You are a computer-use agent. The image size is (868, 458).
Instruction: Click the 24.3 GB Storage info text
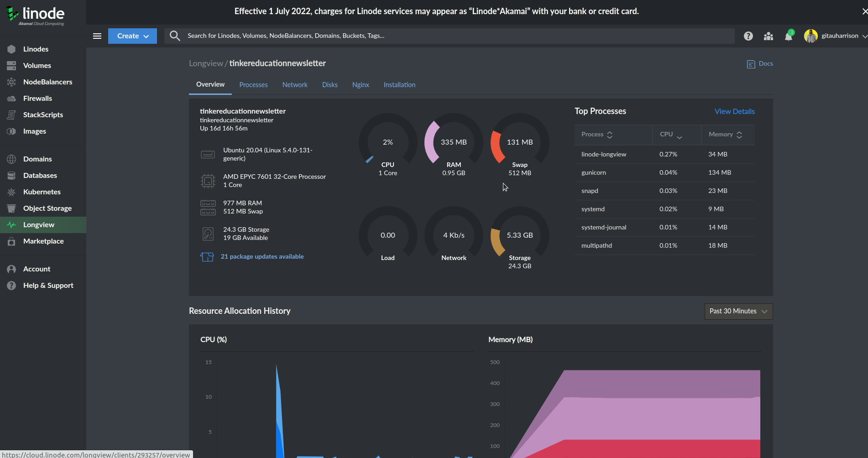[246, 230]
